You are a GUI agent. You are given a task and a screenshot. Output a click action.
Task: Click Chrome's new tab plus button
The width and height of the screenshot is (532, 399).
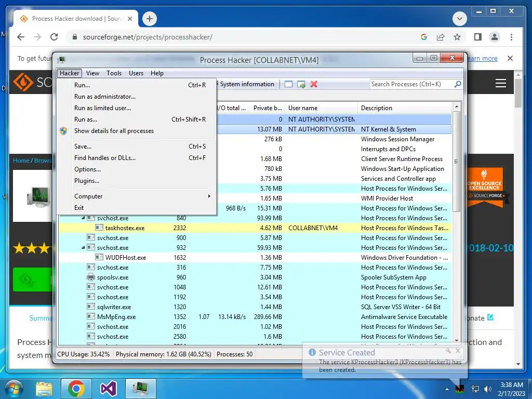pyautogui.click(x=150, y=19)
